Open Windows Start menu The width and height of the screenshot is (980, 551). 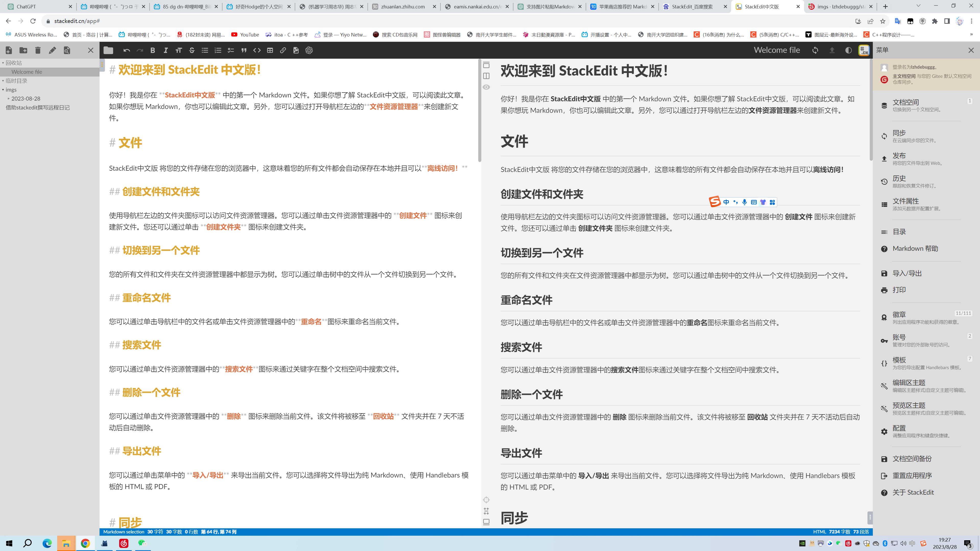9,543
